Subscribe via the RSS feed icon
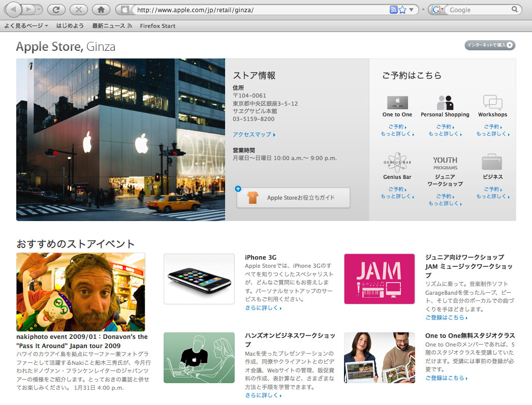Image resolution: width=532 pixels, height=405 pixels. point(393,10)
